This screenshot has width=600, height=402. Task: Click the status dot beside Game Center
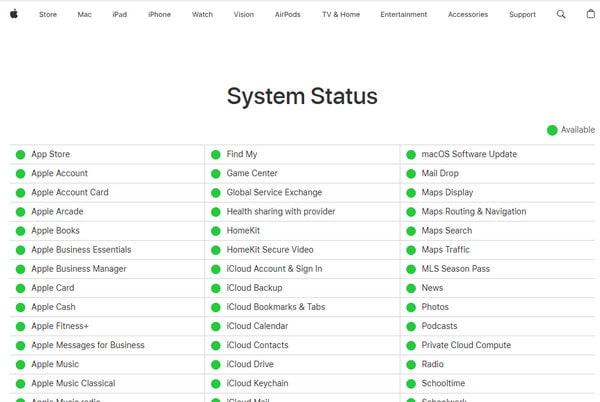click(x=216, y=174)
